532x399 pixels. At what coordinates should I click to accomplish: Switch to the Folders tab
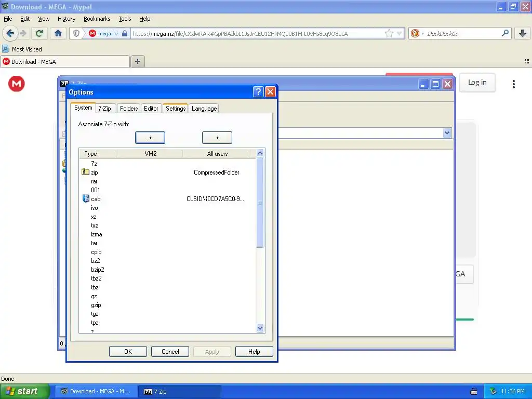[129, 109]
